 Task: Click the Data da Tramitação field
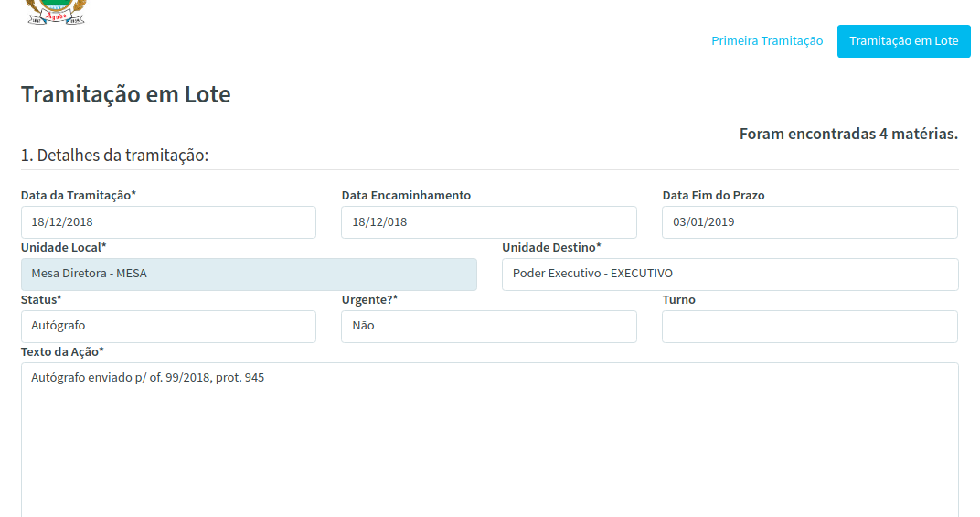[x=169, y=222]
